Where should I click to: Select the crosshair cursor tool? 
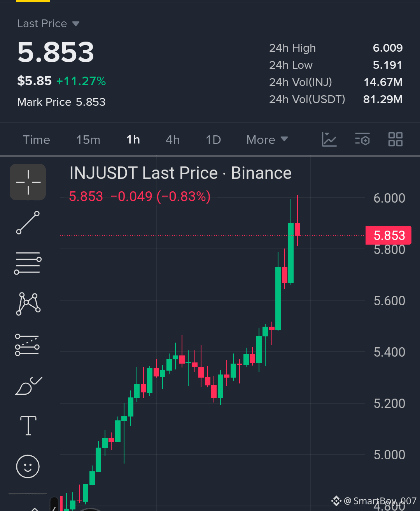28,182
